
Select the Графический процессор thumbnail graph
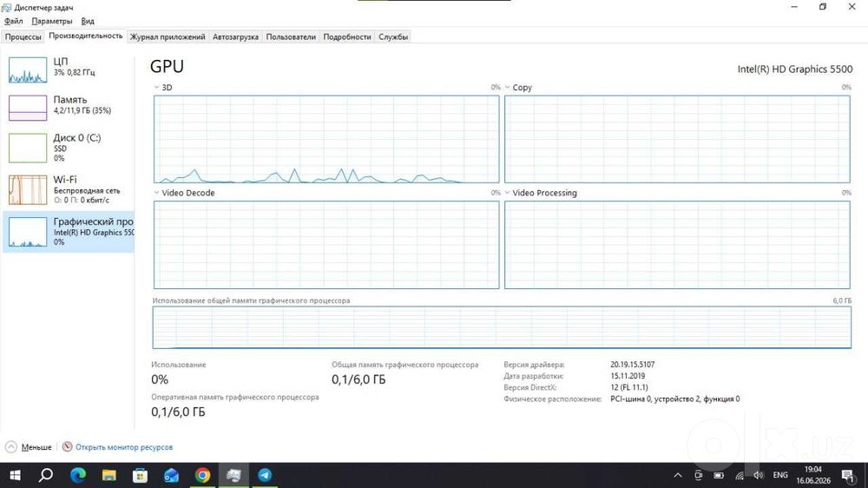28,232
